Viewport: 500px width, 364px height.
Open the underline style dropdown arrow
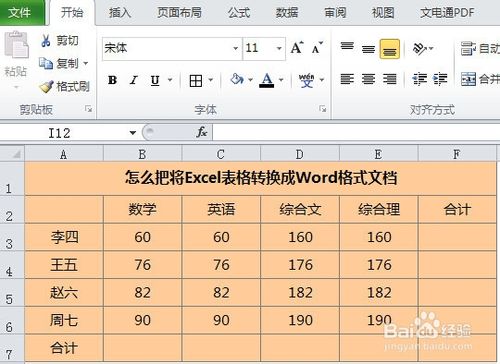tap(170, 80)
